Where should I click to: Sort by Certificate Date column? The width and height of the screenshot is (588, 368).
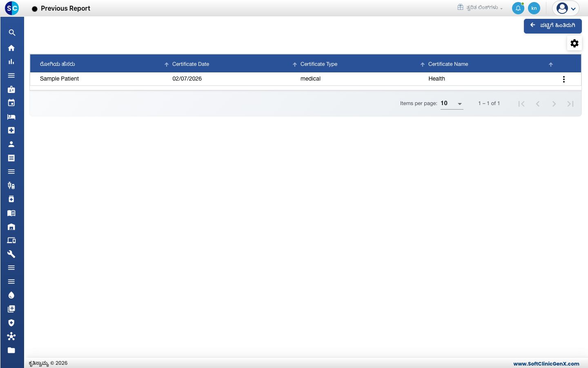click(x=191, y=64)
